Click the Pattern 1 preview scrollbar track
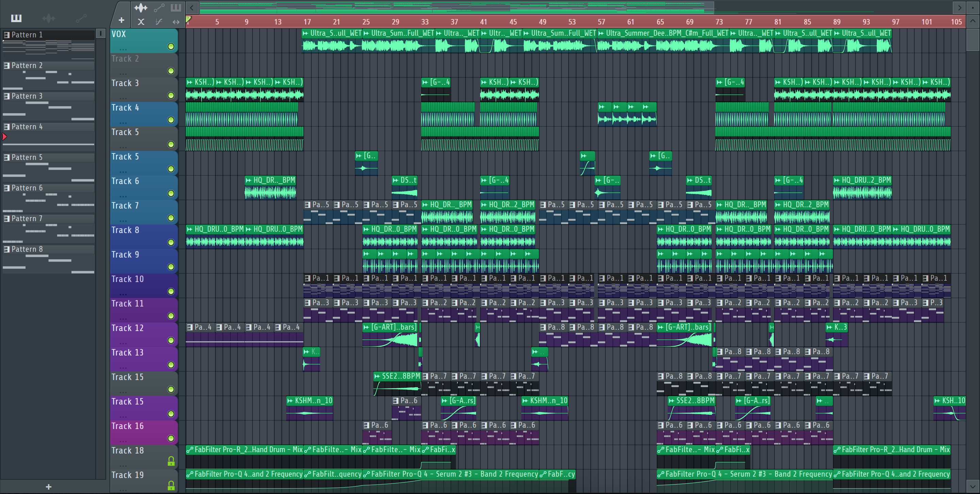 tap(100, 259)
